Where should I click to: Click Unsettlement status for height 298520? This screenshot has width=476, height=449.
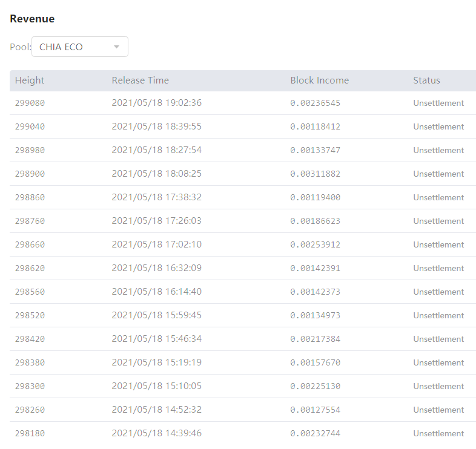(438, 315)
